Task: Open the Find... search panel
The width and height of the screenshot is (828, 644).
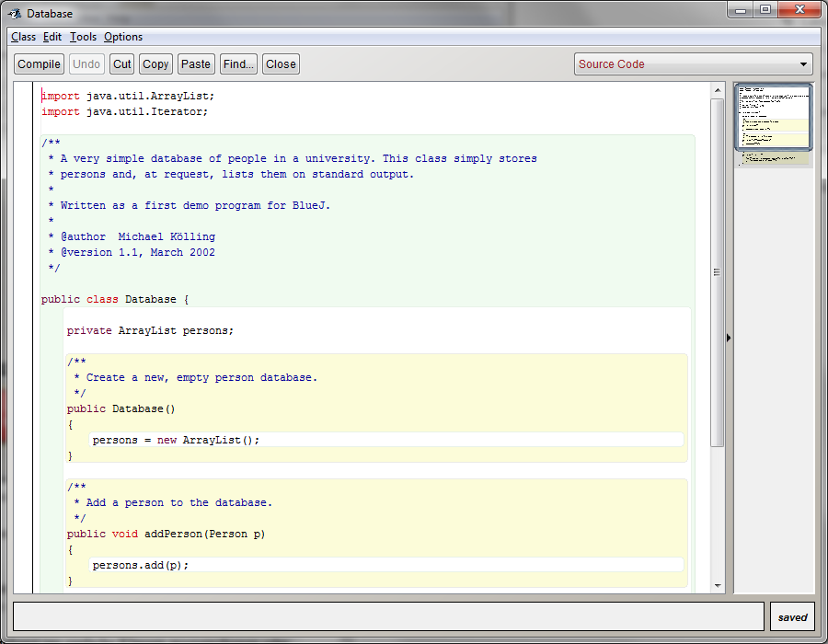Action: [238, 64]
